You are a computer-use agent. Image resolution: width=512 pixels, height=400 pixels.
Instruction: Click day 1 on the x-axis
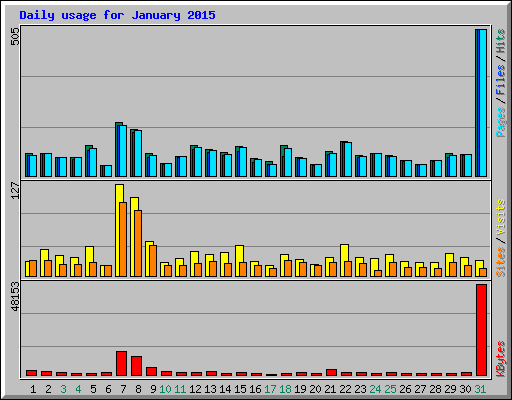[33, 389]
